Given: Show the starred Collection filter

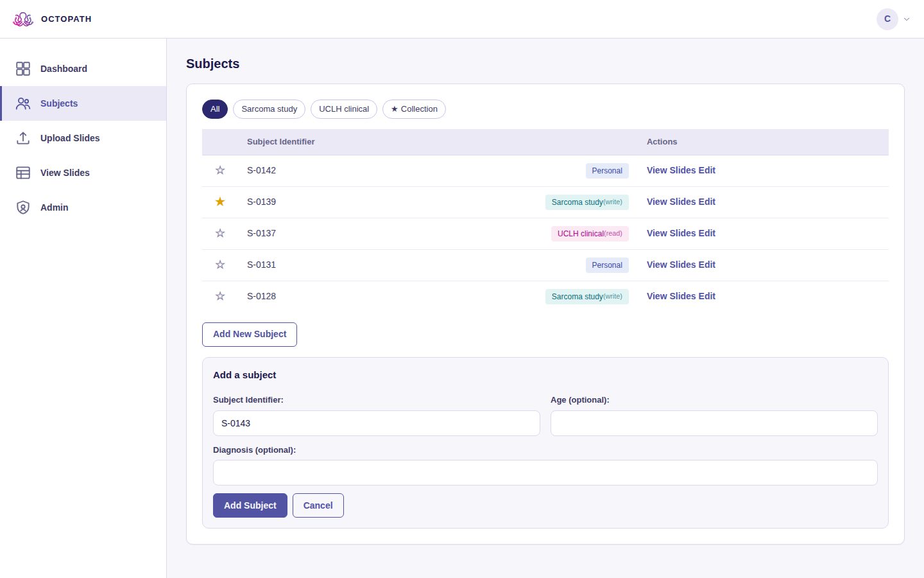Looking at the screenshot, I should click(x=414, y=109).
